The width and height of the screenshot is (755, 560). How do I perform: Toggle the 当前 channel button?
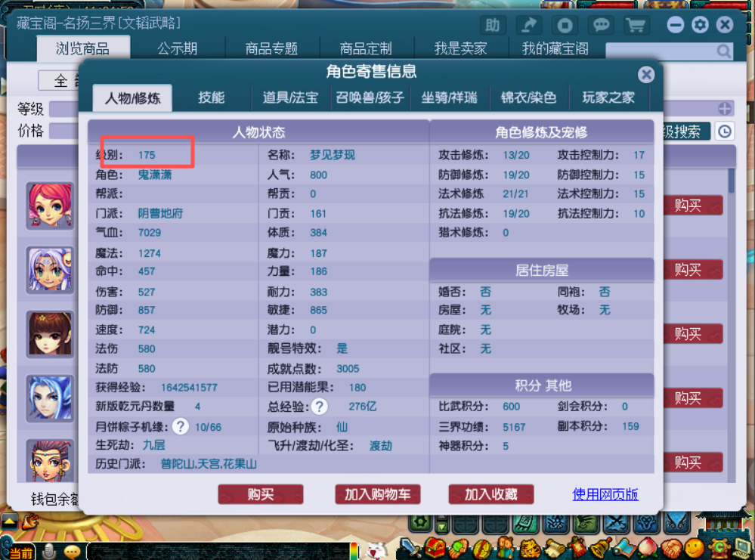20,552
